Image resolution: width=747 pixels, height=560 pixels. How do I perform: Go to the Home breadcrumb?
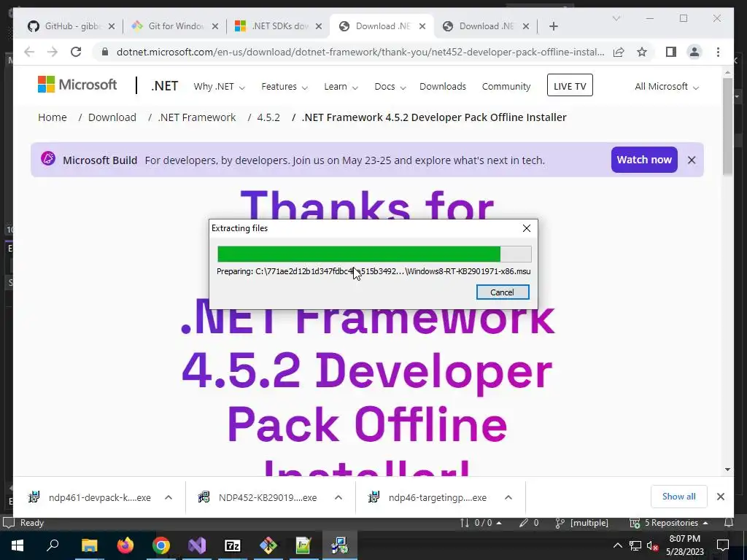[x=53, y=117]
